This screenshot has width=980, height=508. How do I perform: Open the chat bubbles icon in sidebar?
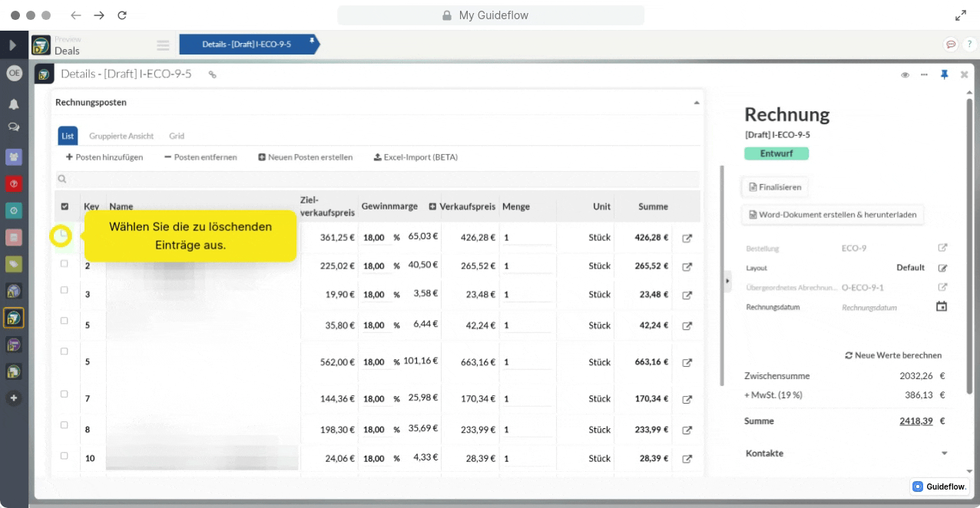tap(14, 127)
